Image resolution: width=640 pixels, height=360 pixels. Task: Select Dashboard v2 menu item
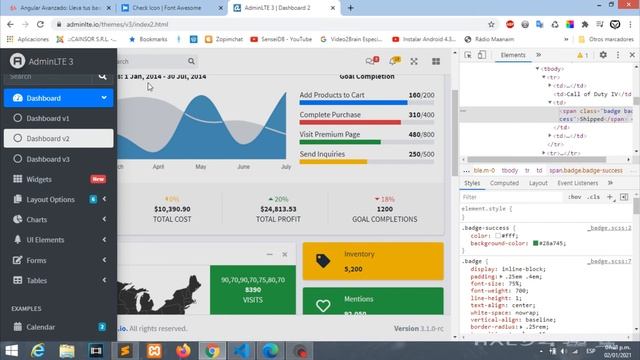coord(58,138)
